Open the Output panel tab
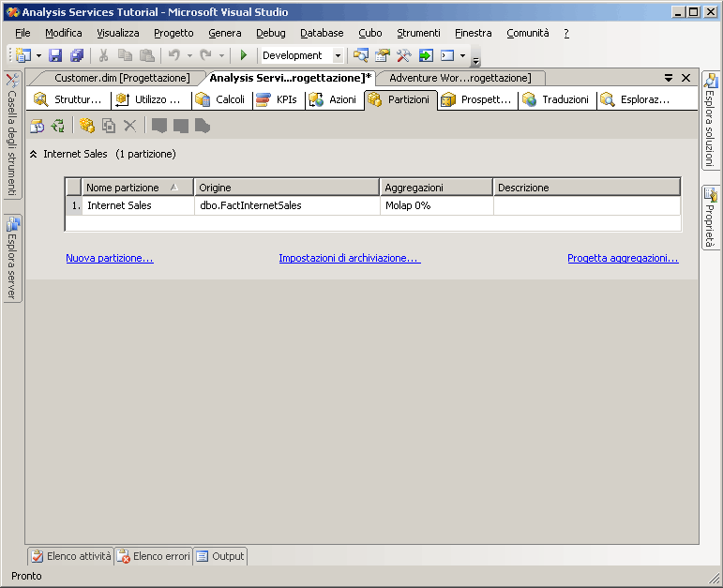The width and height of the screenshot is (723, 588). pos(220,557)
